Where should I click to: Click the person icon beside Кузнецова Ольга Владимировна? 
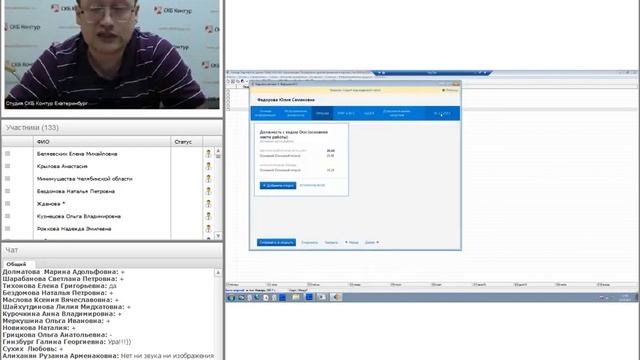[208, 216]
